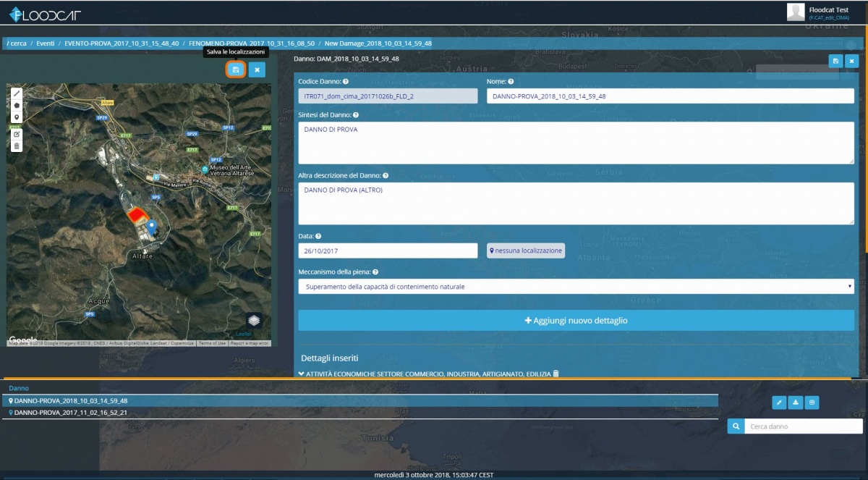This screenshot has height=480, width=868.
Task: Select the red polygon area on the map
Action: click(137, 215)
